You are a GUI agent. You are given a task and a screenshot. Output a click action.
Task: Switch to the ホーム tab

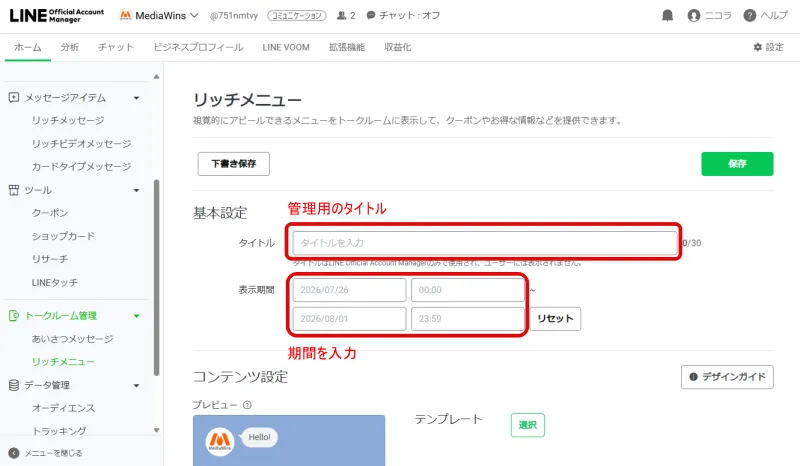[28, 47]
